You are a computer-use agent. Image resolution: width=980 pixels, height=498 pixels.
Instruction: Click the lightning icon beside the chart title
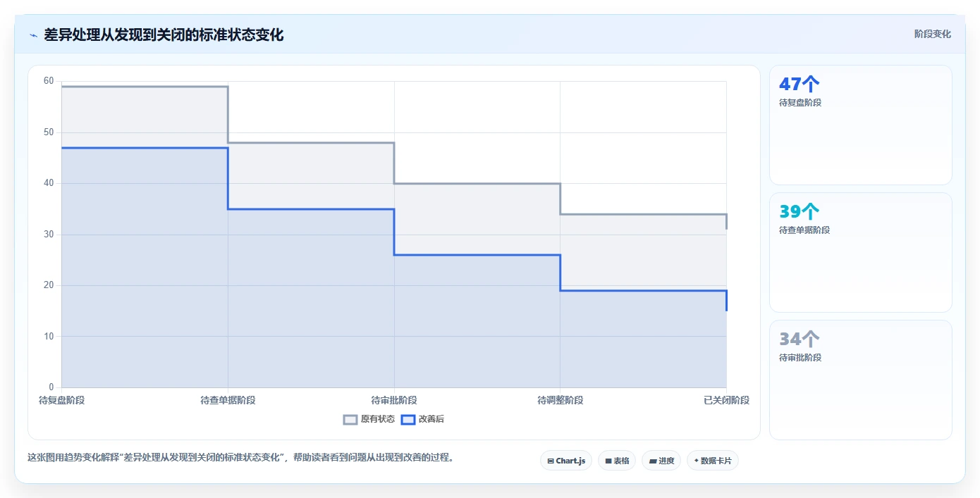(33, 35)
